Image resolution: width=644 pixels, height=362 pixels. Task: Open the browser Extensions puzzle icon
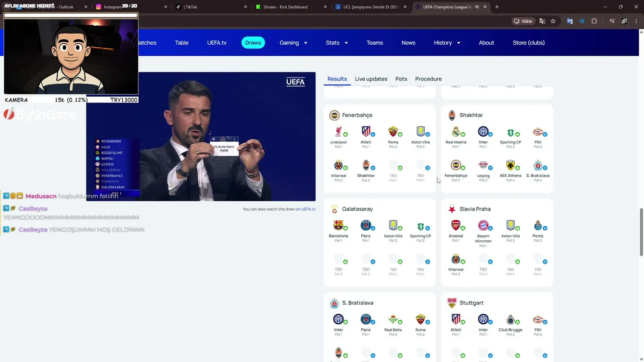pyautogui.click(x=594, y=21)
